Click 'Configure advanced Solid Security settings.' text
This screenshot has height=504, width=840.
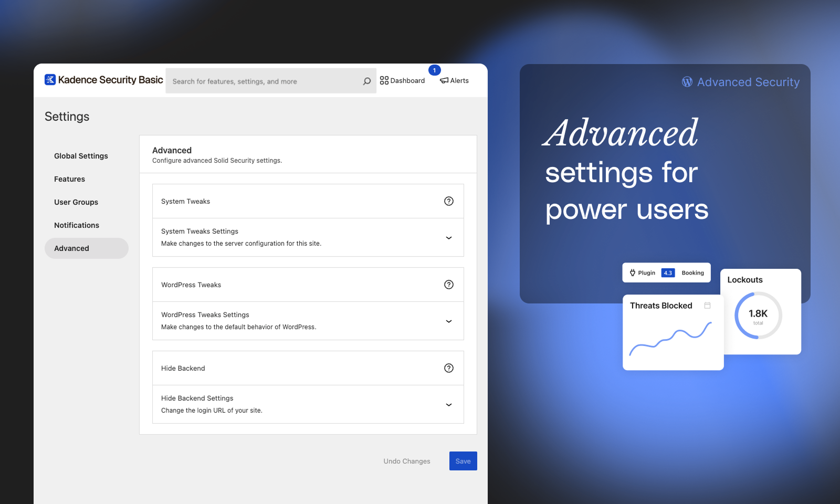click(x=217, y=161)
